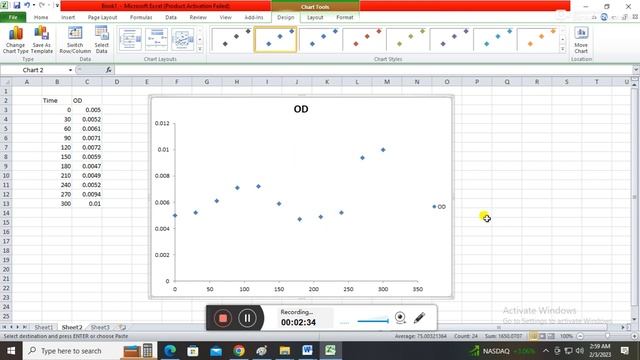640x360 pixels.
Task: Switch to Page Layout ribbon tab
Action: click(x=102, y=18)
